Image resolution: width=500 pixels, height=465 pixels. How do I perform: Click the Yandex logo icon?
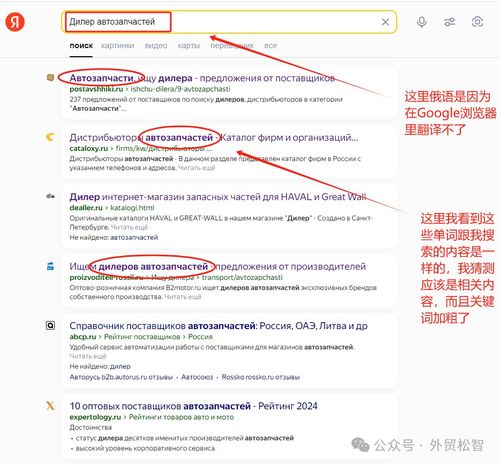pos(15,22)
